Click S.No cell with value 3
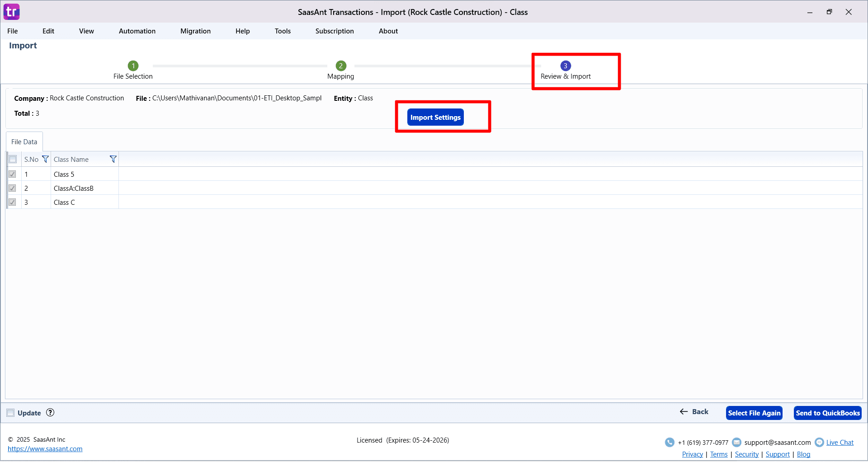 tap(36, 202)
